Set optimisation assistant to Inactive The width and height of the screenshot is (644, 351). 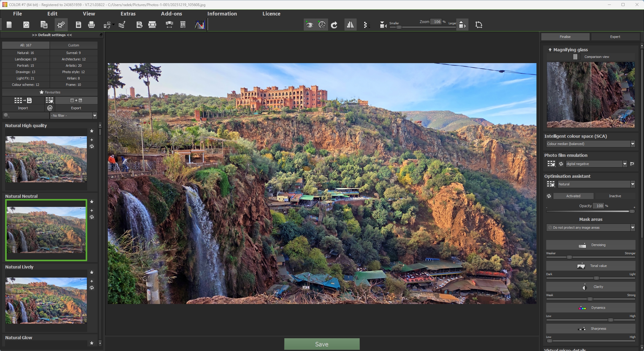click(x=615, y=196)
